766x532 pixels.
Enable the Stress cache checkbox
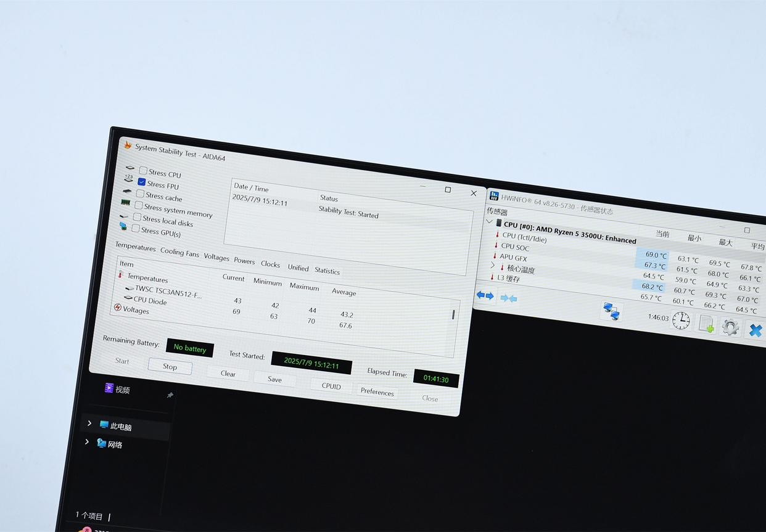coord(140,194)
